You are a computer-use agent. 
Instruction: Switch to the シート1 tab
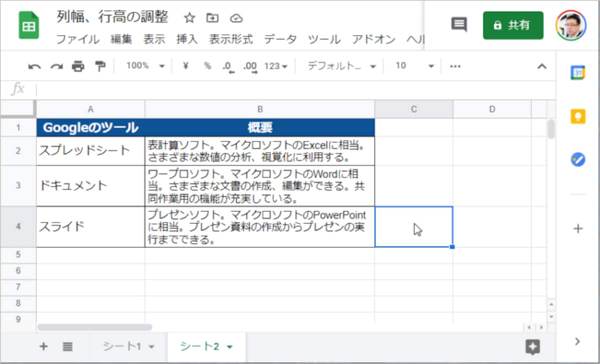click(122, 346)
